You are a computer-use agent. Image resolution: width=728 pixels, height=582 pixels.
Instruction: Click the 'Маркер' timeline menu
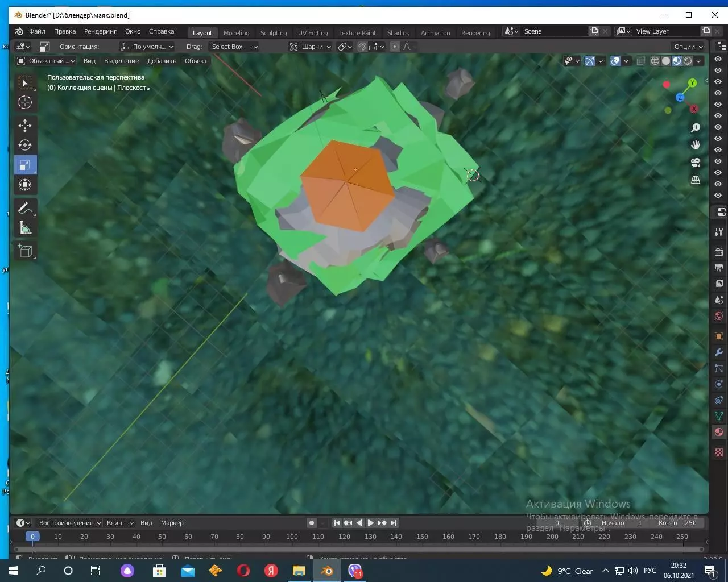172,523
